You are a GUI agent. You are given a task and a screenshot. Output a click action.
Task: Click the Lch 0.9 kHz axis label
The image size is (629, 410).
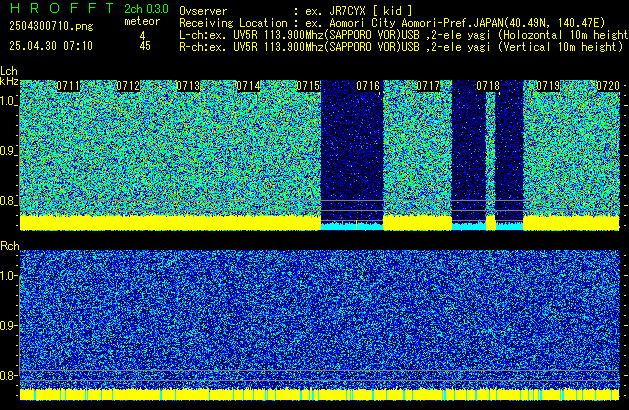tap(8, 151)
